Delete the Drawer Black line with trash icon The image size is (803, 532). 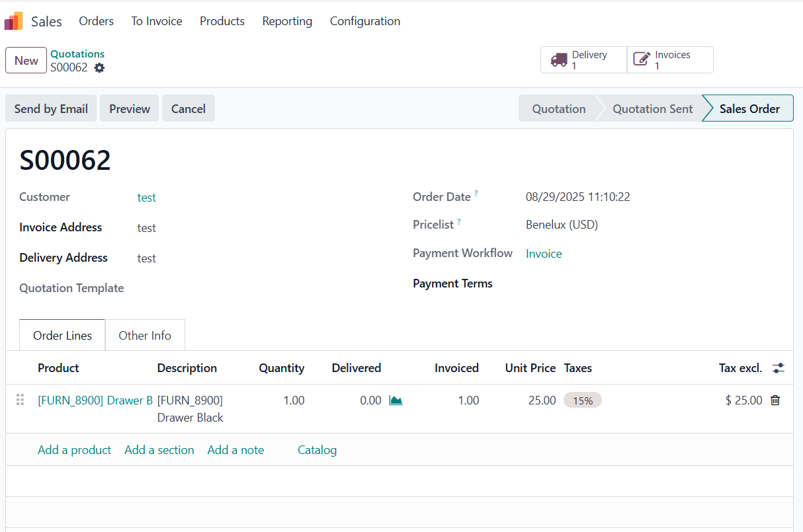pos(775,400)
